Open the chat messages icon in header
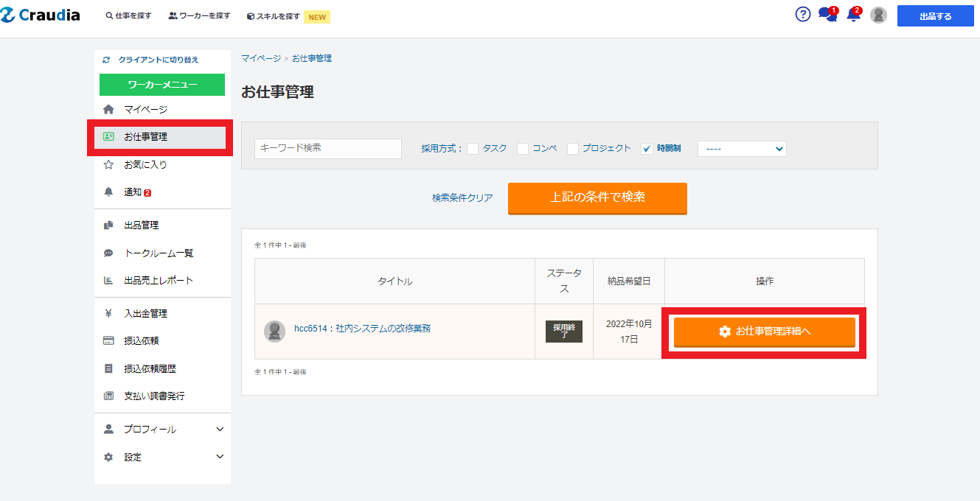Viewport: 980px width, 501px height. pyautogui.click(x=827, y=15)
